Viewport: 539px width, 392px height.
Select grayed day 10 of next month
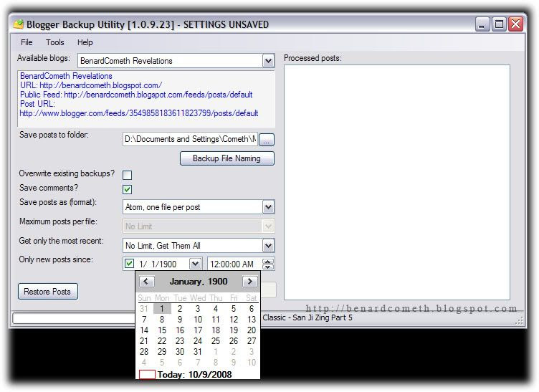252,362
